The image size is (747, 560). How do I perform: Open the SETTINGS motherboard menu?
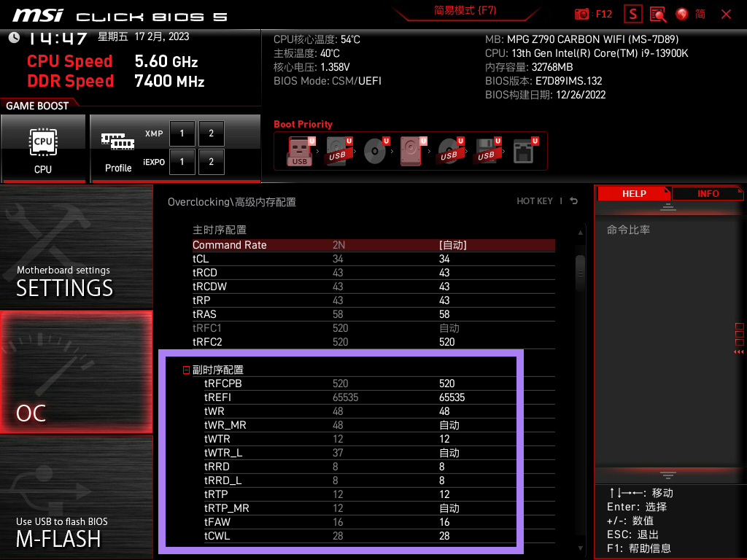[x=76, y=246]
